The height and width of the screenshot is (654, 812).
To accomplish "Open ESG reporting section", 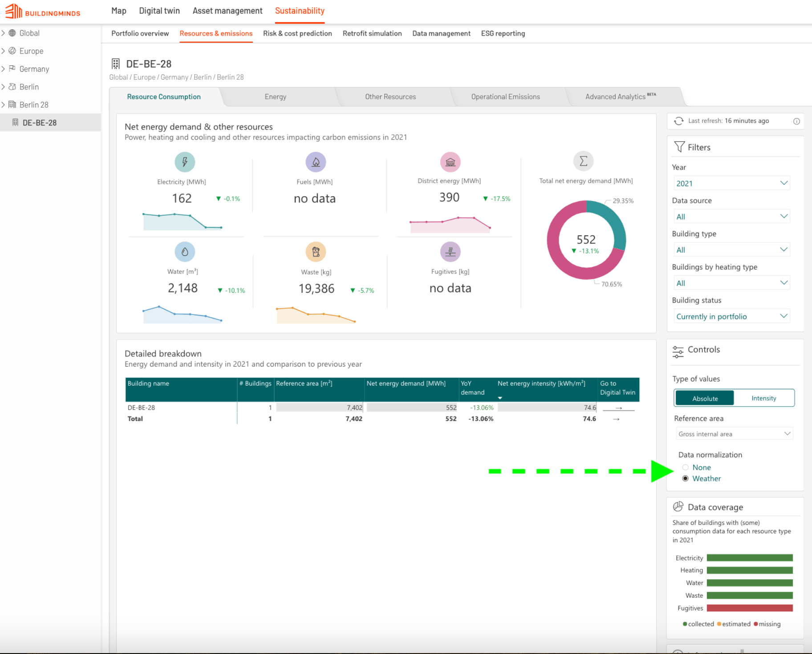I will (x=503, y=33).
